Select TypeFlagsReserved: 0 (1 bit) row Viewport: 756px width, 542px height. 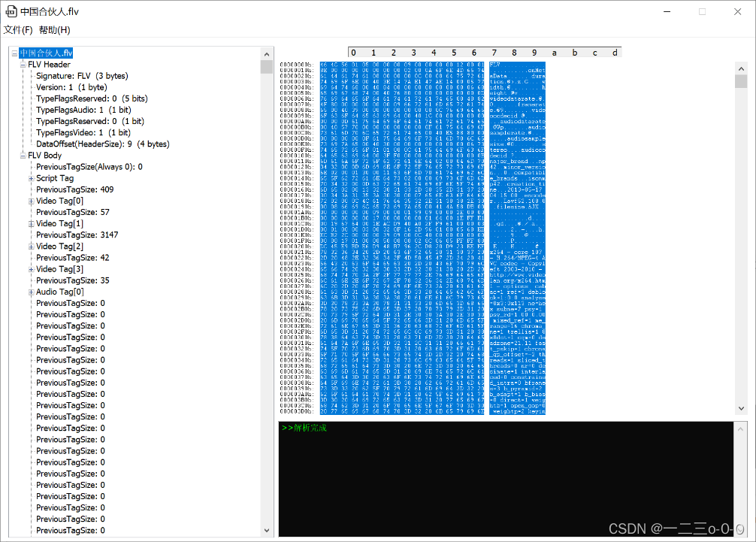(90, 121)
